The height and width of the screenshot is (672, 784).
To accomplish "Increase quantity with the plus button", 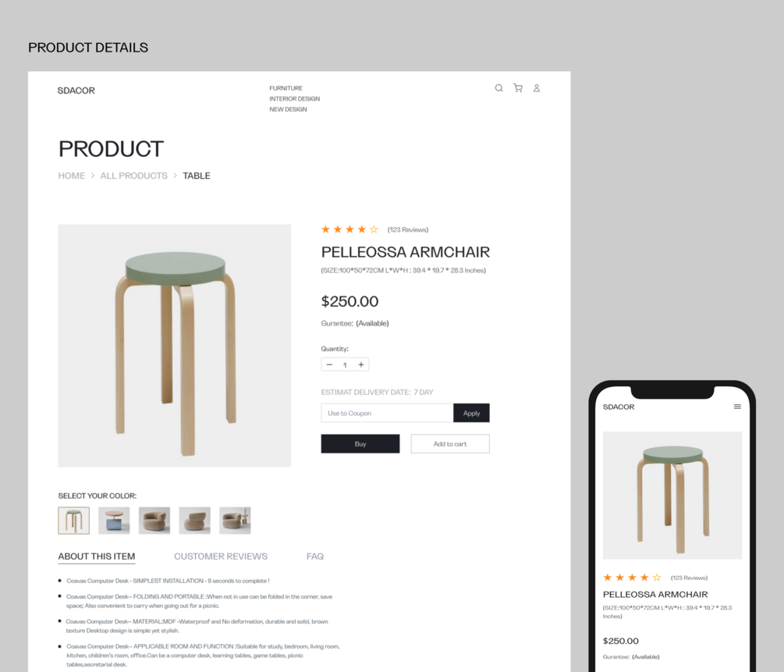I will [x=361, y=364].
